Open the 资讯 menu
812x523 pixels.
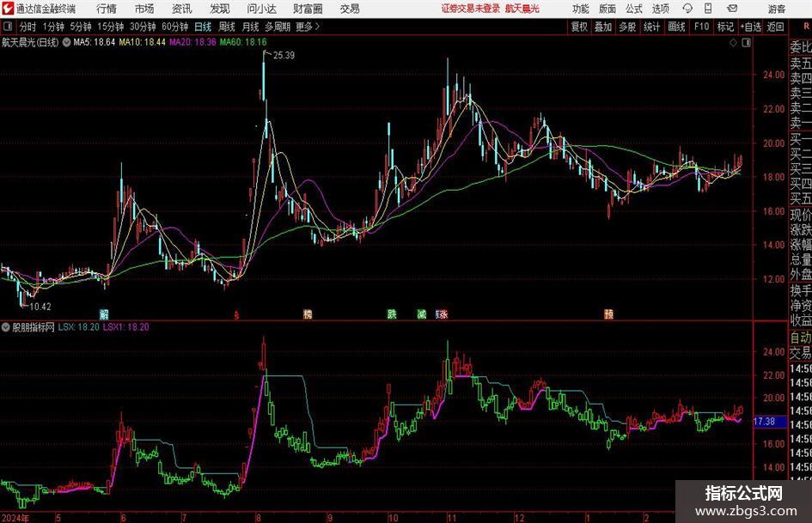182,9
